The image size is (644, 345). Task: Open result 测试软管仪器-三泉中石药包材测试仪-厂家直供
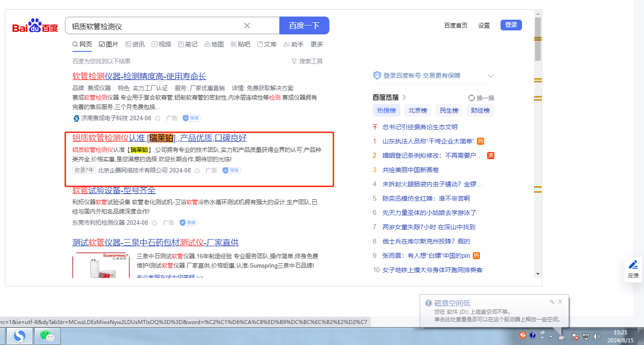click(156, 243)
